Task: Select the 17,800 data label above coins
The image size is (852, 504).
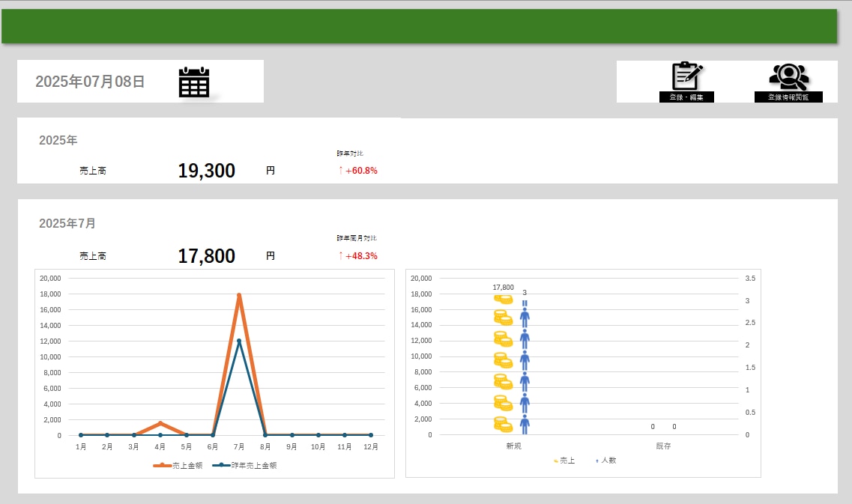Action: pos(503,288)
